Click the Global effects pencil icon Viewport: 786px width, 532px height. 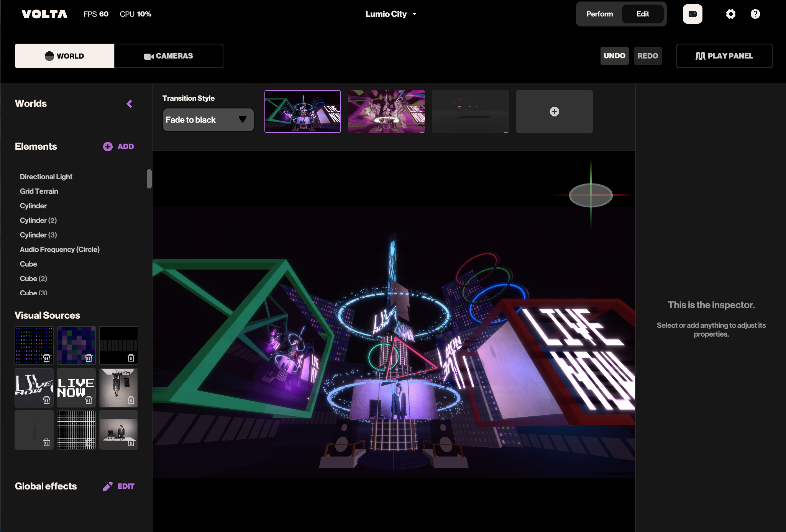pyautogui.click(x=108, y=486)
